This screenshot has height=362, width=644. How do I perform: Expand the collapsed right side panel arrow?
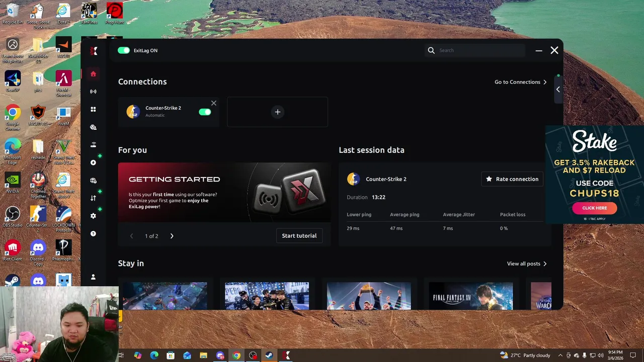tap(558, 89)
